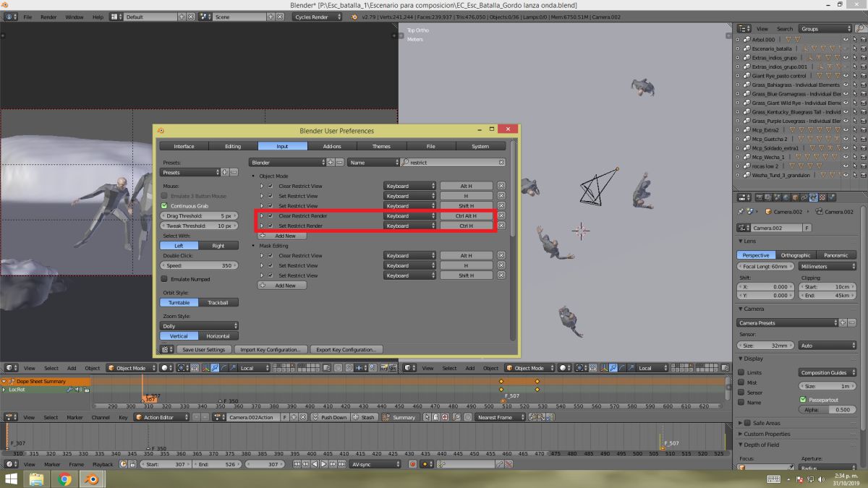Viewport: 868px width, 488px height.
Task: Open File Explorer from the taskbar
Action: tap(35, 479)
